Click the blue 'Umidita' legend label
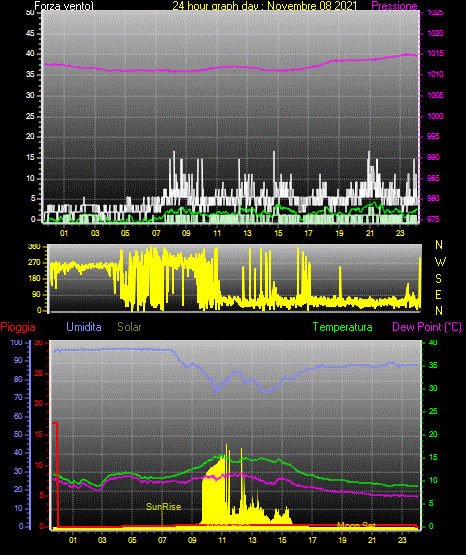Viewport: 466px width, 555px height. pos(84,327)
